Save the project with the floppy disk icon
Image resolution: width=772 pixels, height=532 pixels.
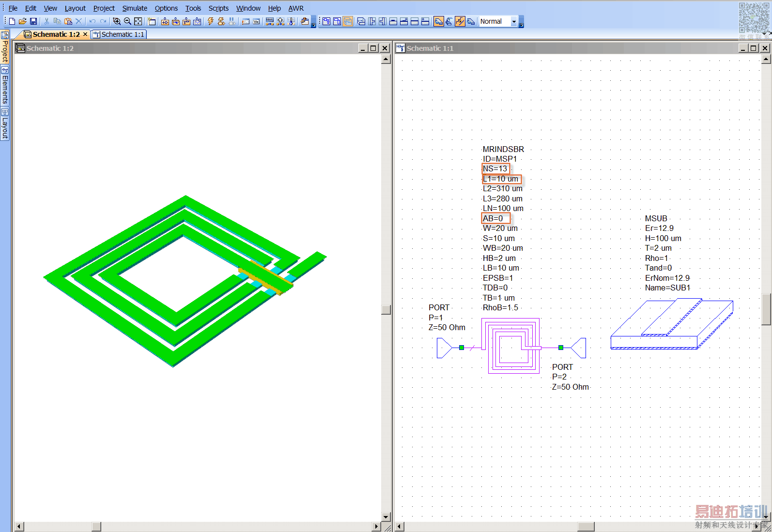click(33, 21)
